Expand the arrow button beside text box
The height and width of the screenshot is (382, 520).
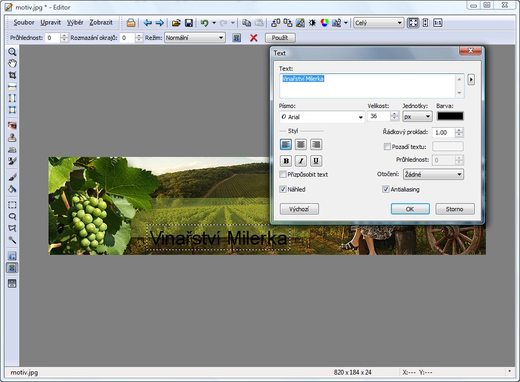click(x=471, y=80)
